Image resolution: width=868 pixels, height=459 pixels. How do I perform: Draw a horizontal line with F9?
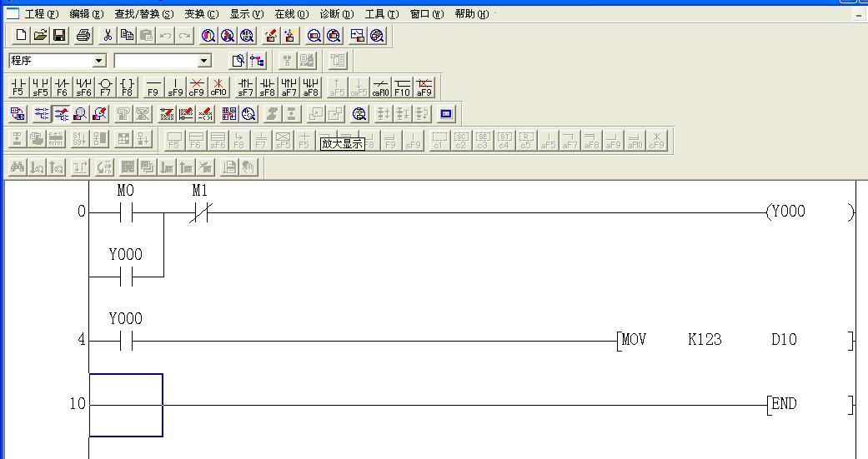tap(153, 87)
